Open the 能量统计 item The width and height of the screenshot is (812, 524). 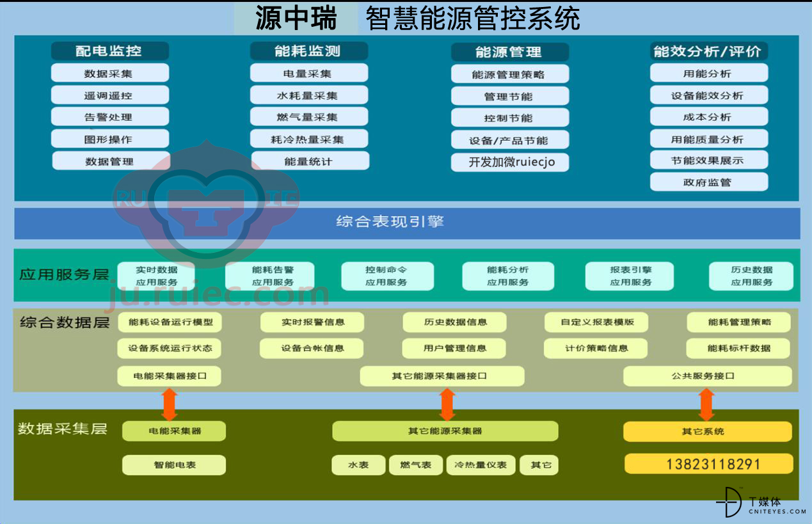[x=310, y=161]
